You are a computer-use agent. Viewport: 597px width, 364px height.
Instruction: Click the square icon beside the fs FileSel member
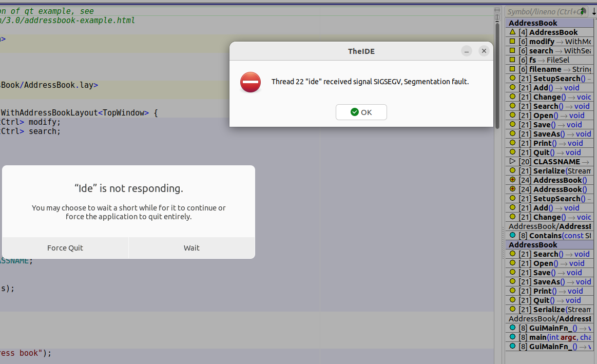512,60
